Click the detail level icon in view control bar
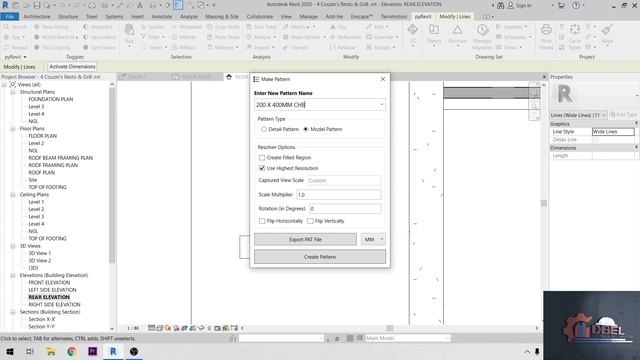Viewport: 640px width, 360px height. [151, 328]
